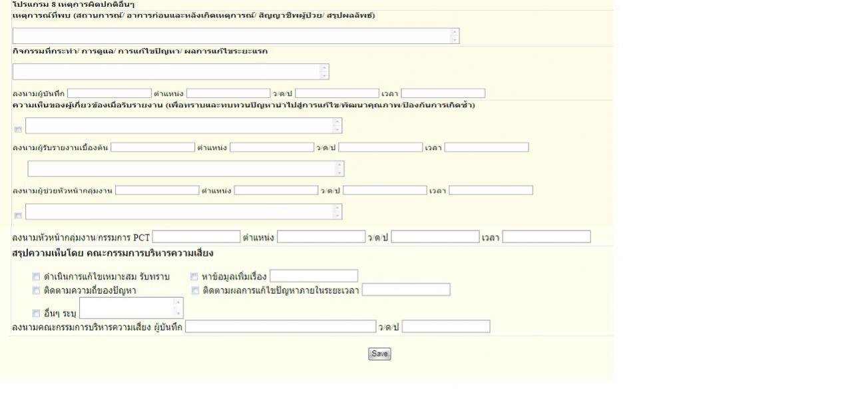Click into the ลงนามผู้บันทึก name field
Screen dimensions: 868x405
(x=109, y=93)
